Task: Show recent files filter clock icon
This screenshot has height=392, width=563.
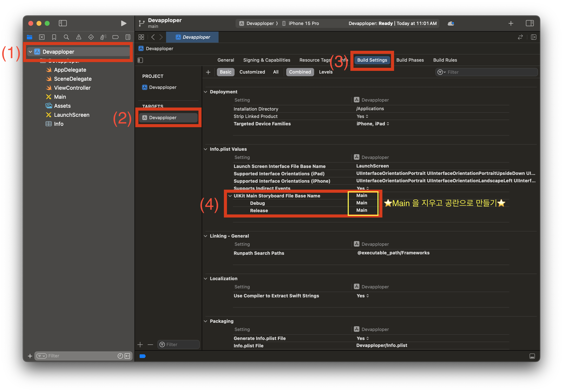Action: [120, 356]
